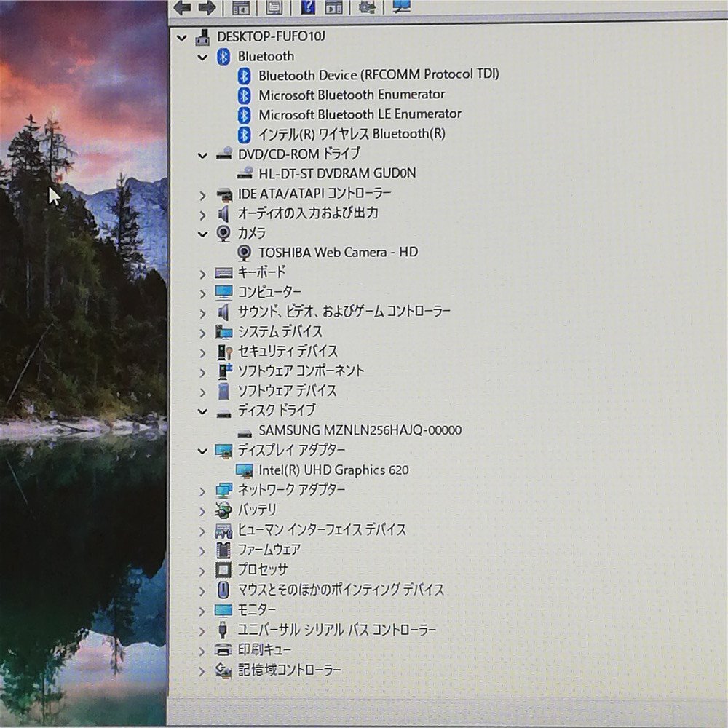This screenshot has width=728, height=728.
Task: Select Microsoft Bluetooth Enumerator entry
Action: pos(352,95)
